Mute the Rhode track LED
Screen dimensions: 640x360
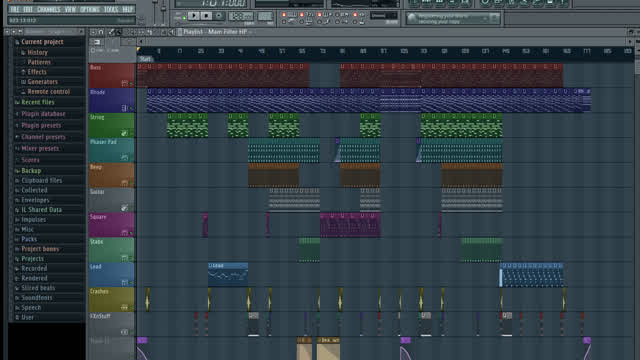point(131,109)
